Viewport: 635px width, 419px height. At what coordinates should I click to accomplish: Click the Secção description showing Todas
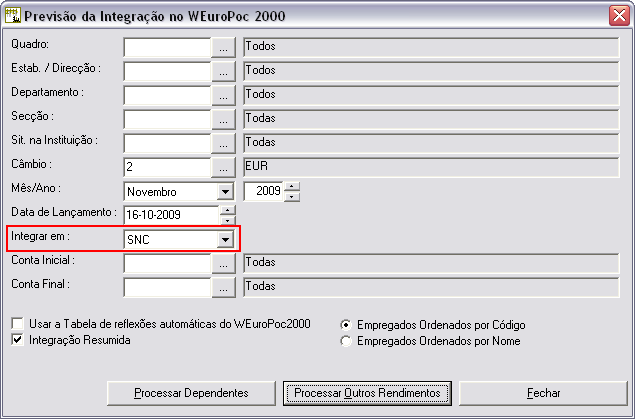(x=431, y=119)
